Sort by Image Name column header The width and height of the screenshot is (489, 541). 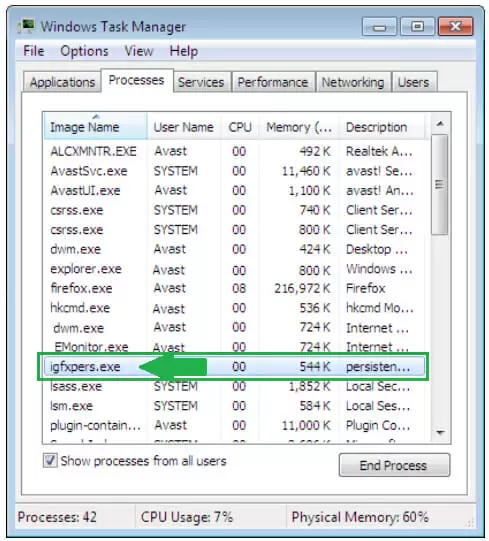click(96, 127)
